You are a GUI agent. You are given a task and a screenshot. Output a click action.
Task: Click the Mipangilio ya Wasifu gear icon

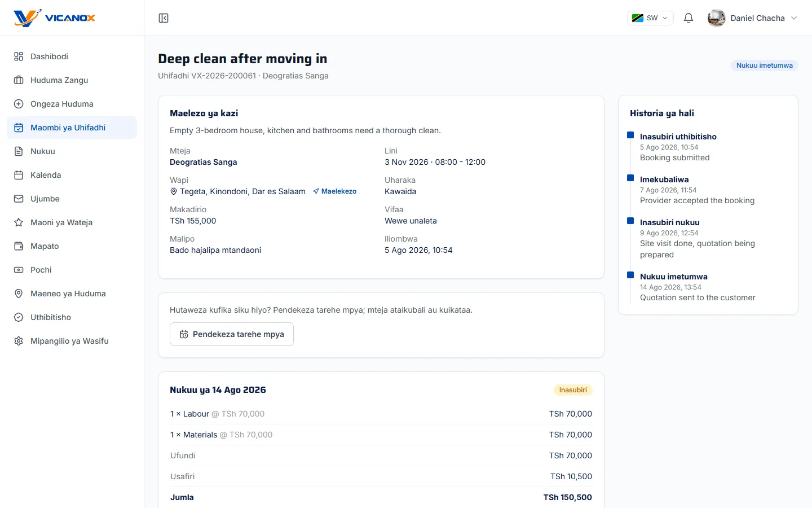pyautogui.click(x=19, y=341)
